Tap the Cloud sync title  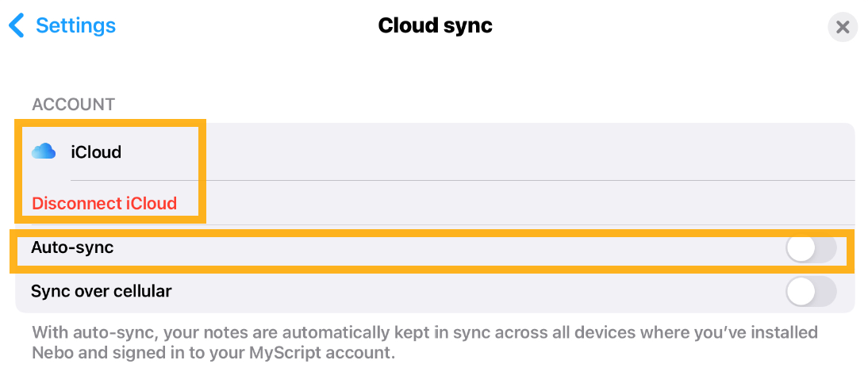point(435,25)
